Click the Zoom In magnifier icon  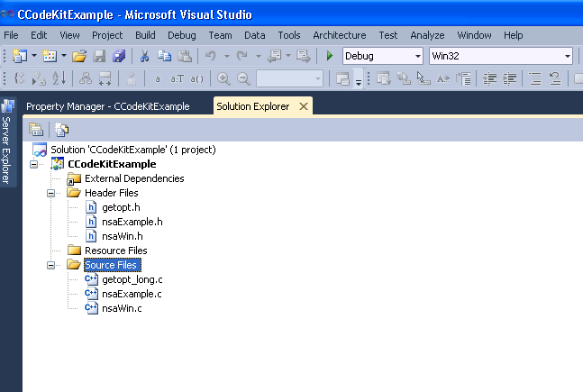coord(223,78)
